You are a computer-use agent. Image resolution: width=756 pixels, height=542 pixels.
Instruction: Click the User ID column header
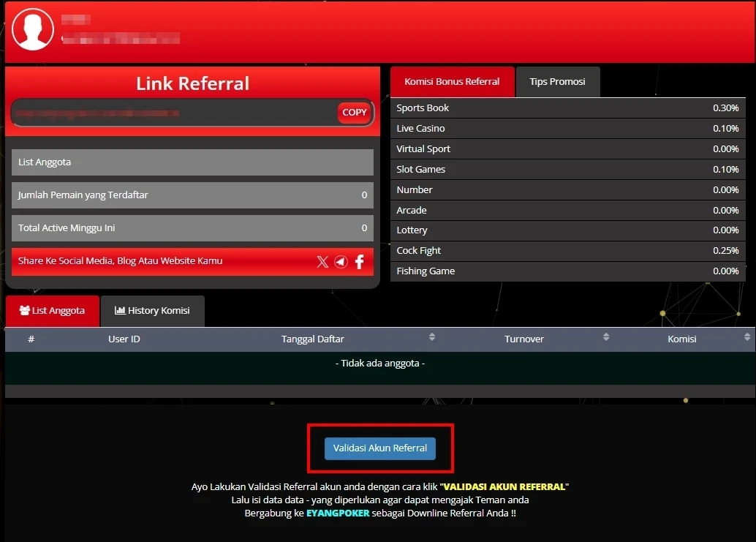pyautogui.click(x=124, y=339)
